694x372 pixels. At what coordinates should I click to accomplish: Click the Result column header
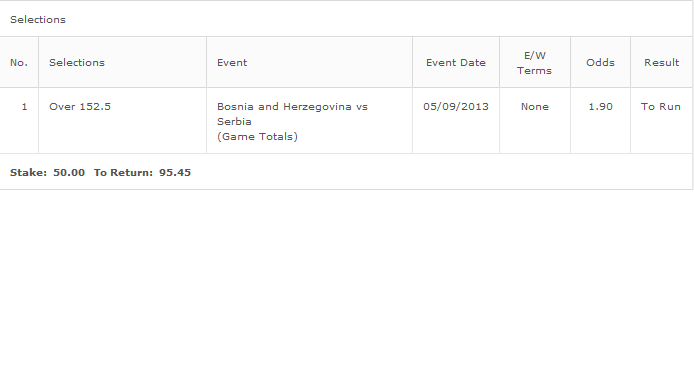coord(661,62)
